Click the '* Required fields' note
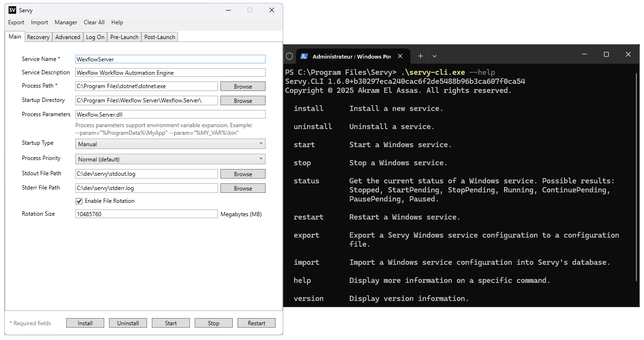Screen dimensions: 644x340 tap(30, 323)
